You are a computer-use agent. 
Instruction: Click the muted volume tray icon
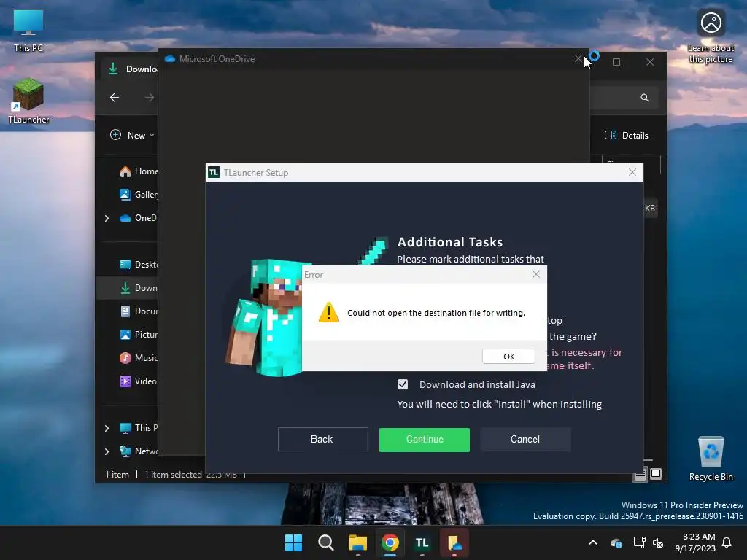tap(659, 542)
